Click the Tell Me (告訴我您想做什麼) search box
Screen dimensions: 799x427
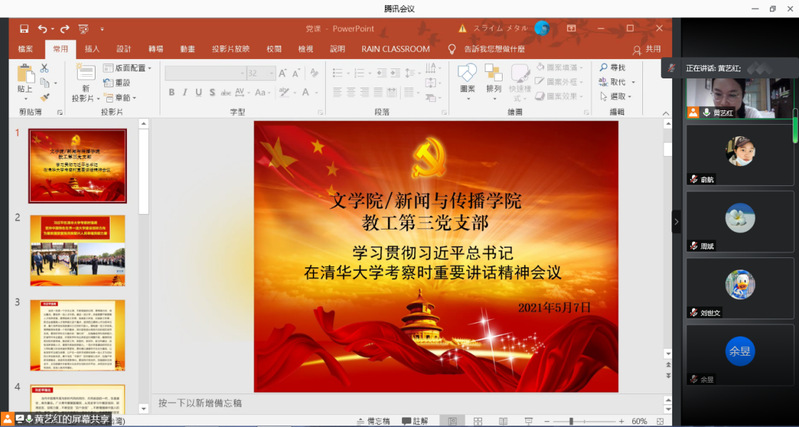tap(494, 49)
